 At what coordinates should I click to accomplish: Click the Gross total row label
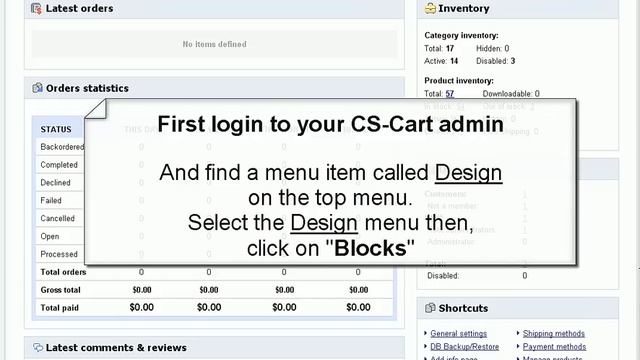point(60,290)
